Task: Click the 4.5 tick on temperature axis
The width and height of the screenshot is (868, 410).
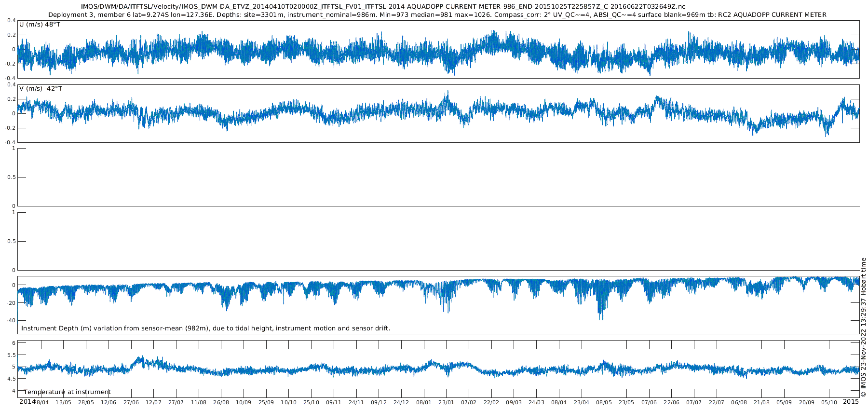Action: pos(11,379)
